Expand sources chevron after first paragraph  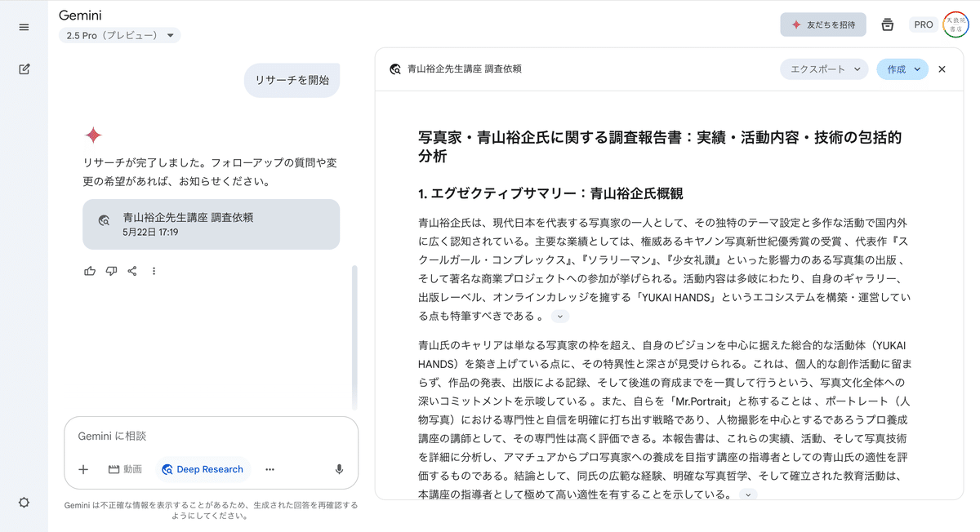tap(560, 317)
